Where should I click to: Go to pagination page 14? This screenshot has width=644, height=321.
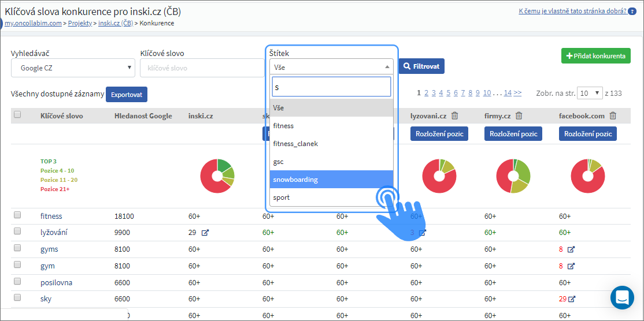(x=508, y=93)
